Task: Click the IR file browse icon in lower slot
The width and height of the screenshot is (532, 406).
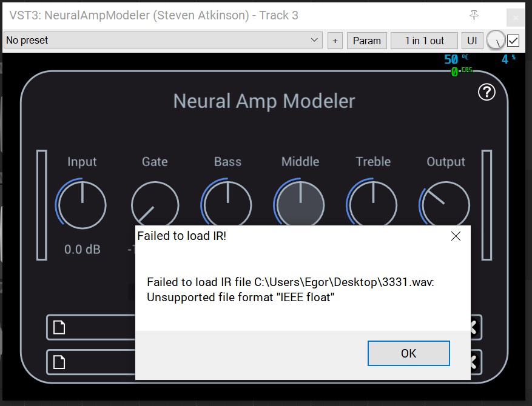Action: click(59, 362)
